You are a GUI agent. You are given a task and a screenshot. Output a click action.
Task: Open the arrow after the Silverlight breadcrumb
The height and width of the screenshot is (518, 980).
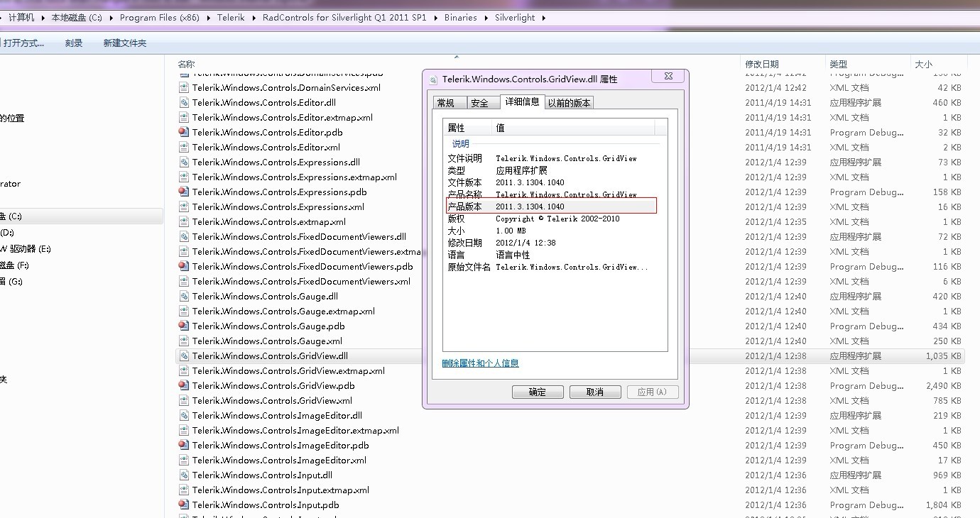(544, 18)
